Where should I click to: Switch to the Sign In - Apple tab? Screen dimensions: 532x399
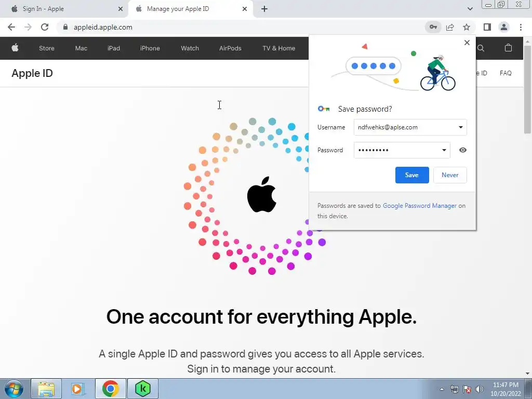64,9
